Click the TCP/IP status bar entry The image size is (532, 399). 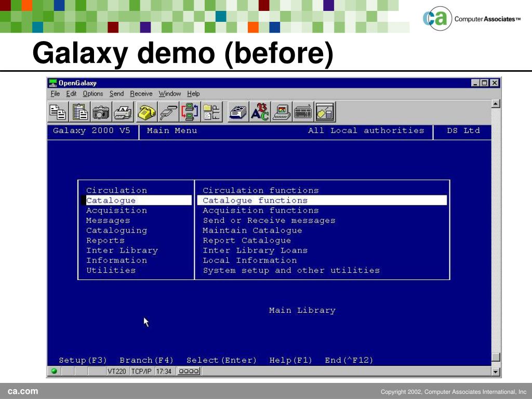[141, 371]
